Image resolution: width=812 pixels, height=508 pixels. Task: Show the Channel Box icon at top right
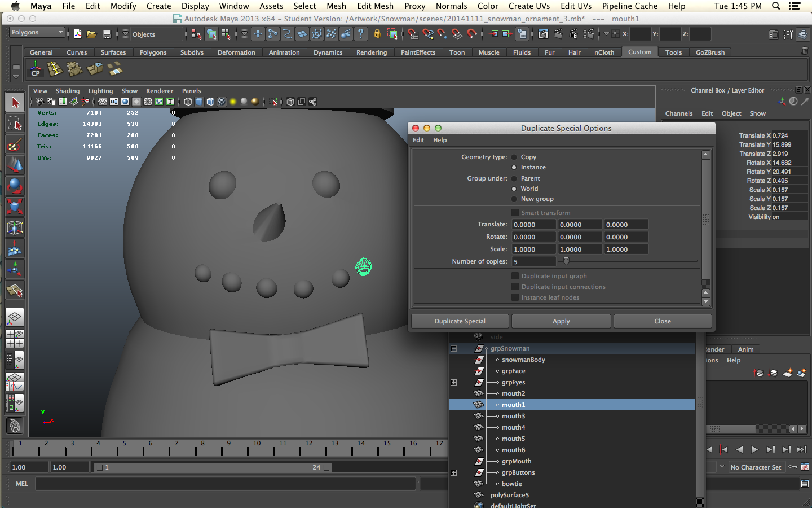pos(803,34)
